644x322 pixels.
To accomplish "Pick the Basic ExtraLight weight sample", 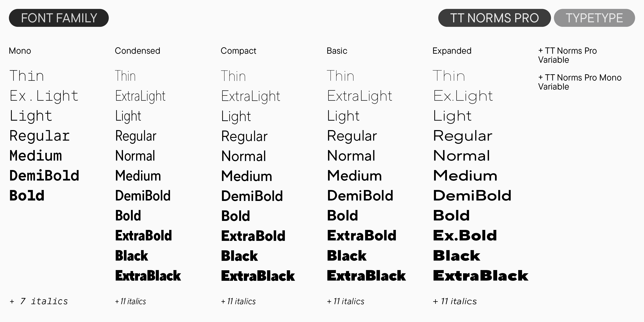I will coord(360,96).
